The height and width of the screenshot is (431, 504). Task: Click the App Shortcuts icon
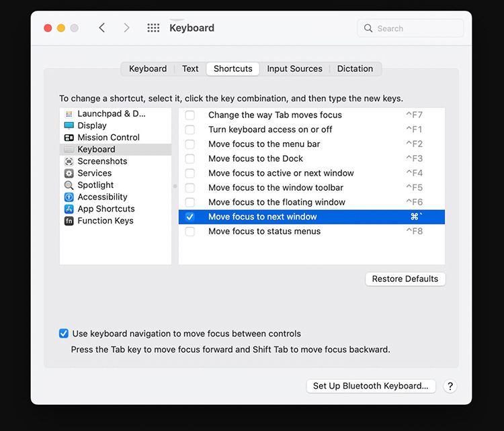(x=69, y=209)
